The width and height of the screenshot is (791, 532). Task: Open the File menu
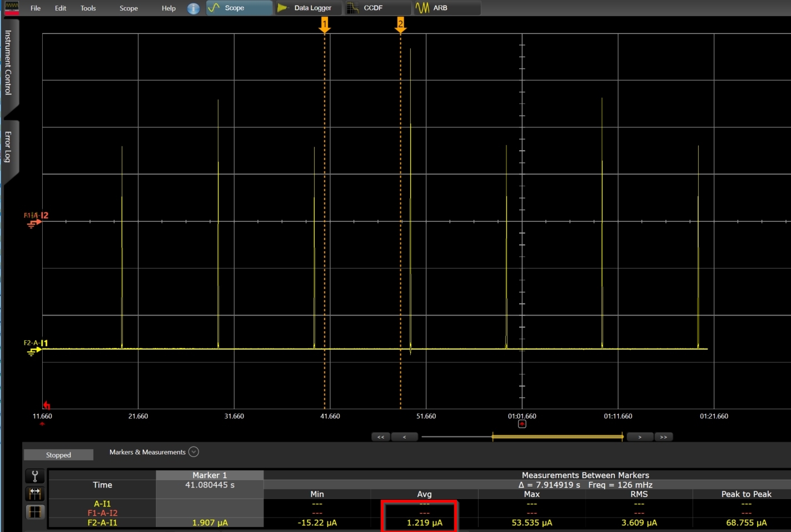click(x=36, y=8)
